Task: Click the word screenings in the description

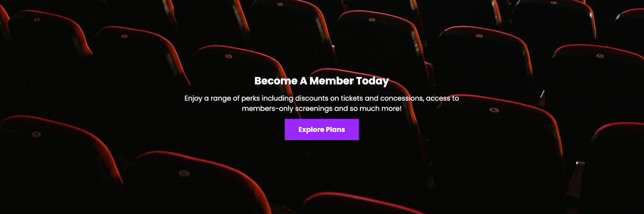Action: (314, 109)
